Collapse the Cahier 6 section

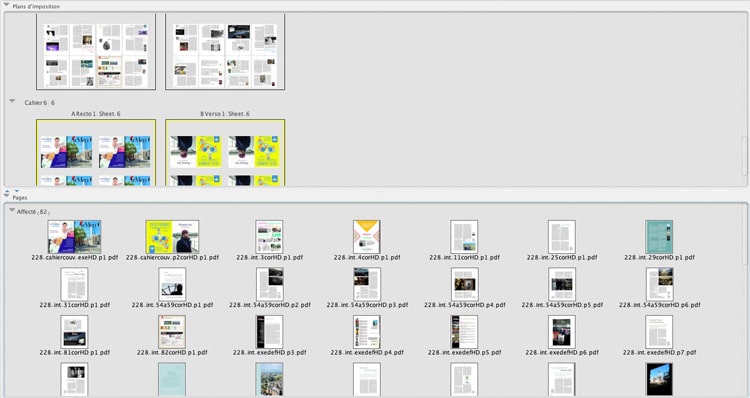coord(12,101)
